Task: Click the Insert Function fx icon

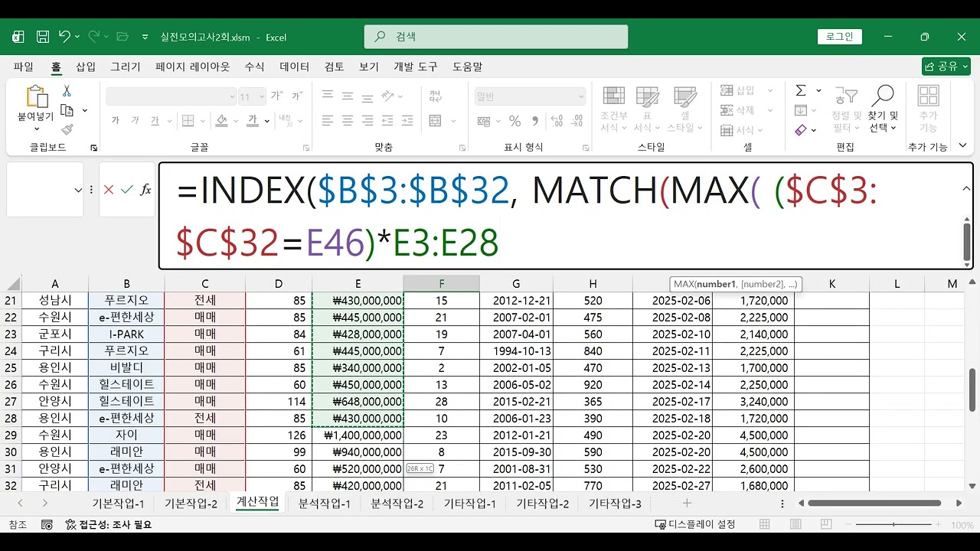Action: coord(145,189)
